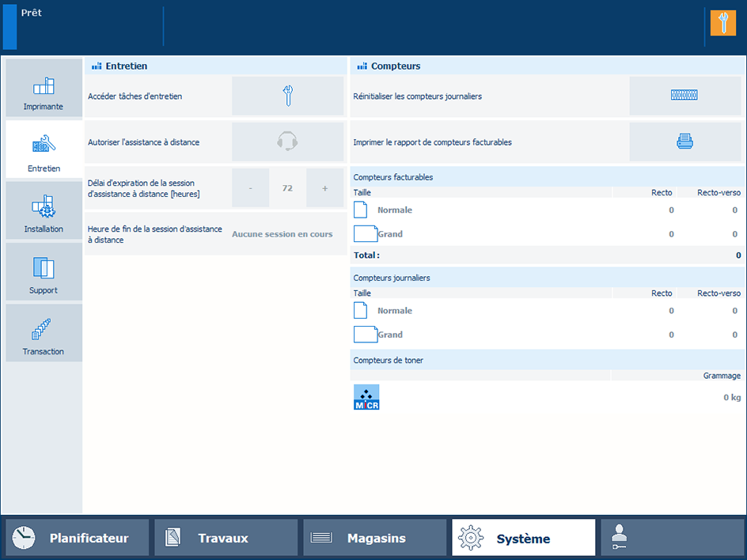Open the user login key tab
Image resolution: width=747 pixels, height=560 pixels.
[672, 538]
